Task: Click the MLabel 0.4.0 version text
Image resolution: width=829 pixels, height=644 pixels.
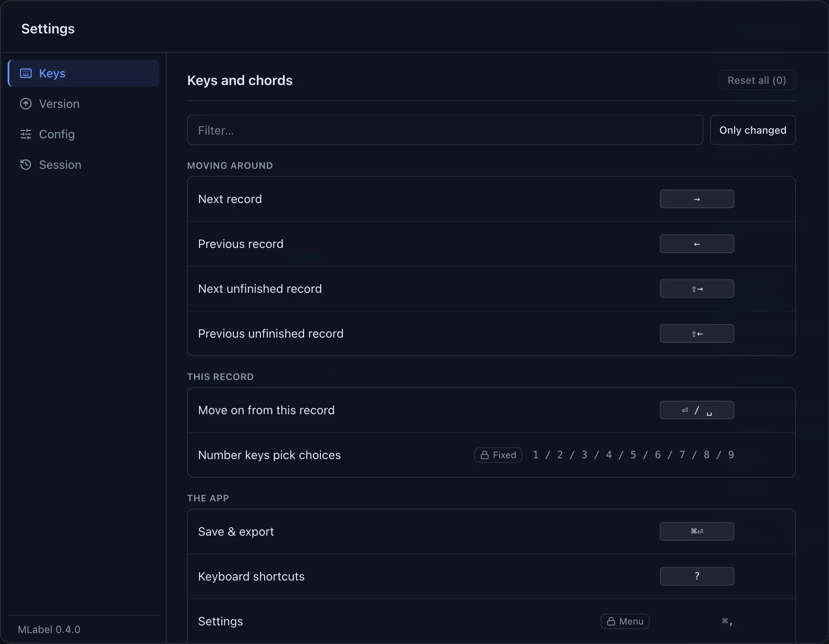Action: [x=49, y=629]
